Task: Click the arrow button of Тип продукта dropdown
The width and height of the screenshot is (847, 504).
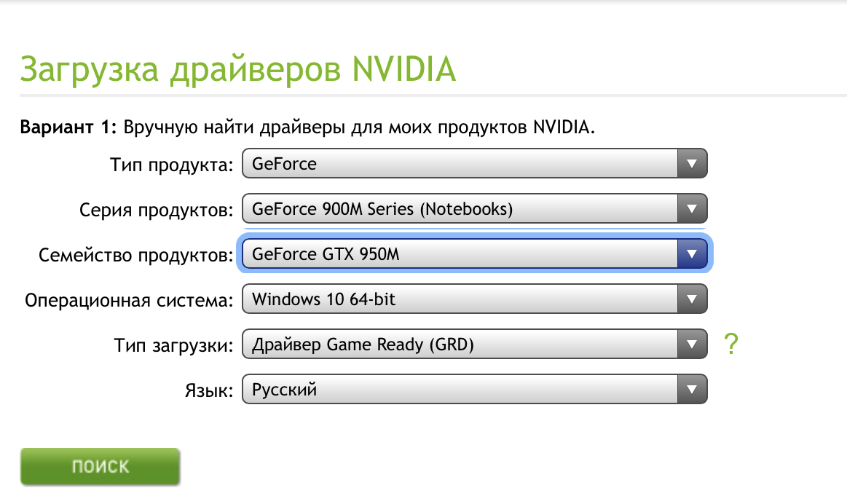Action: click(x=692, y=165)
